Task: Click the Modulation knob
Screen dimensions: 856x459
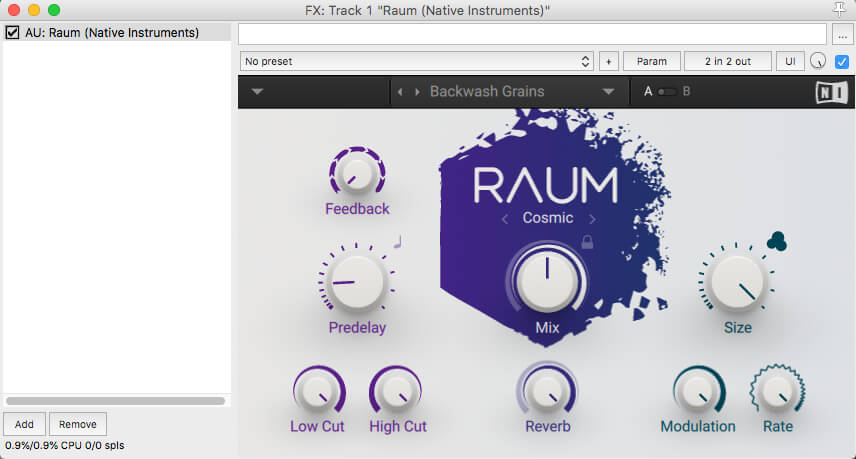Action: tap(698, 391)
